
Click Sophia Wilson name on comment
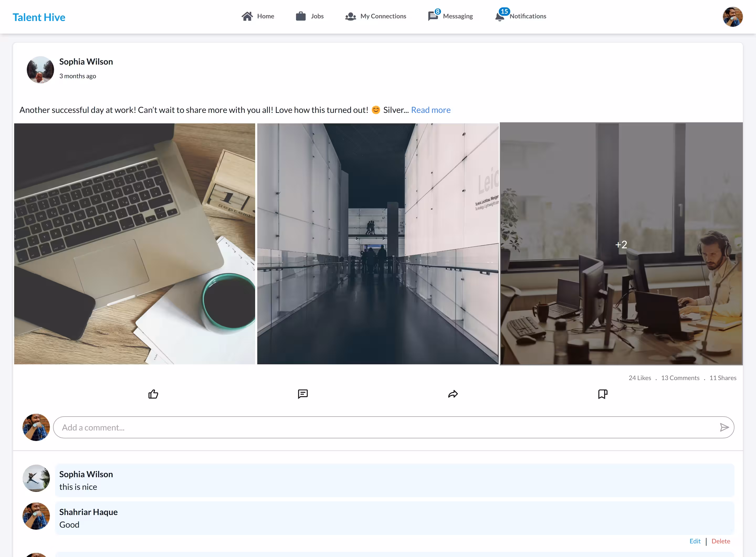[x=86, y=474]
